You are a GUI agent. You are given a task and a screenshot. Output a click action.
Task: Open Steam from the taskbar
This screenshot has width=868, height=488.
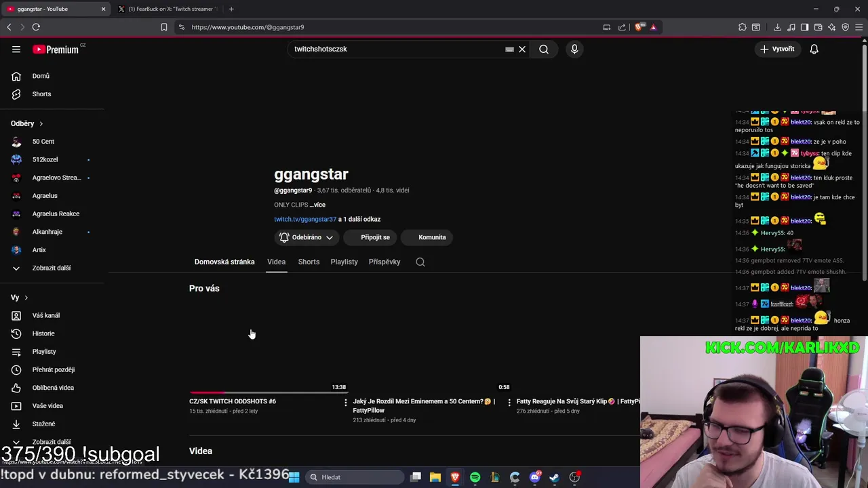[554, 477]
